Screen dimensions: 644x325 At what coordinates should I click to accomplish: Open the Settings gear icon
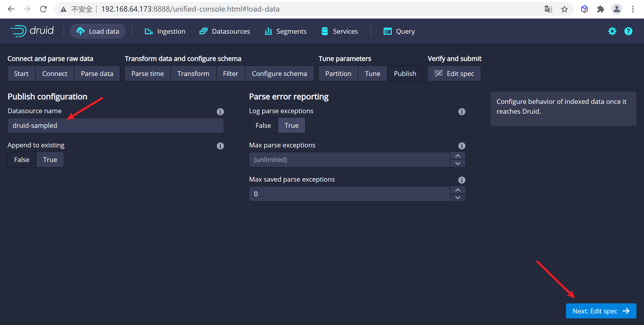(x=612, y=31)
